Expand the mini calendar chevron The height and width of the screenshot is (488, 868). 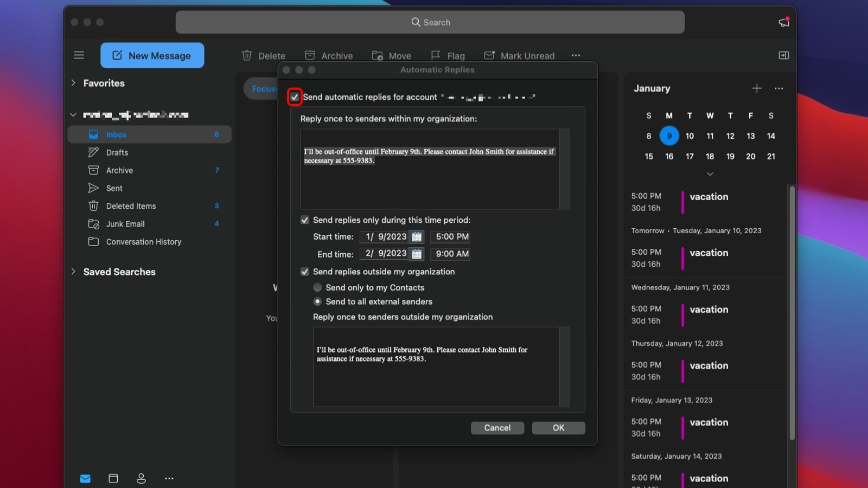pos(710,174)
